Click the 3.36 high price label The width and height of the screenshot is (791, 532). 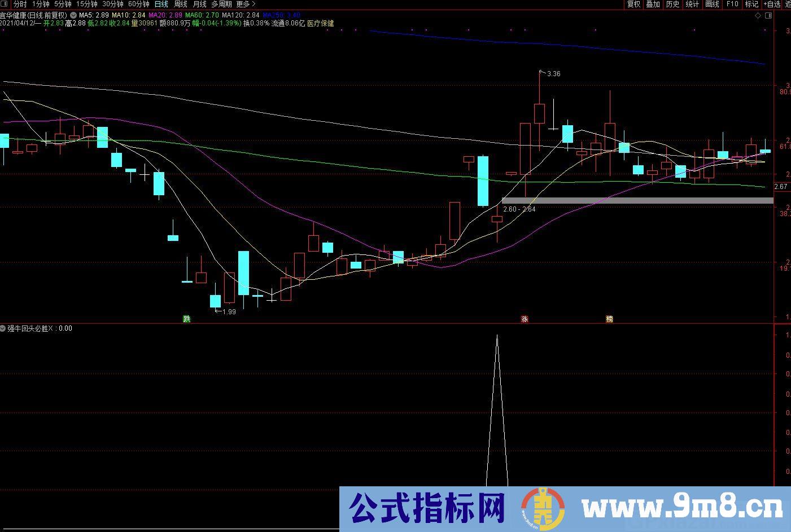point(554,74)
